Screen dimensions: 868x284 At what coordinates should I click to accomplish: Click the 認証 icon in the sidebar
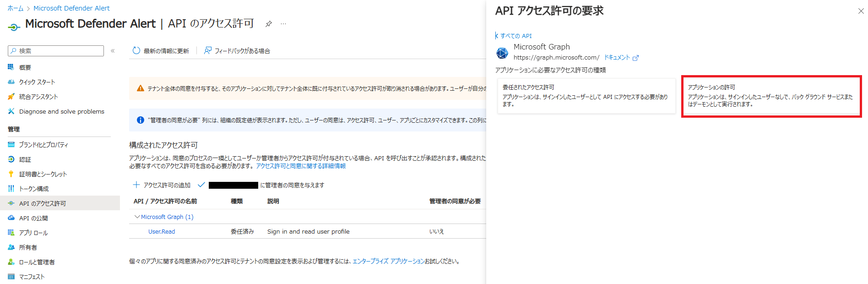click(11, 159)
